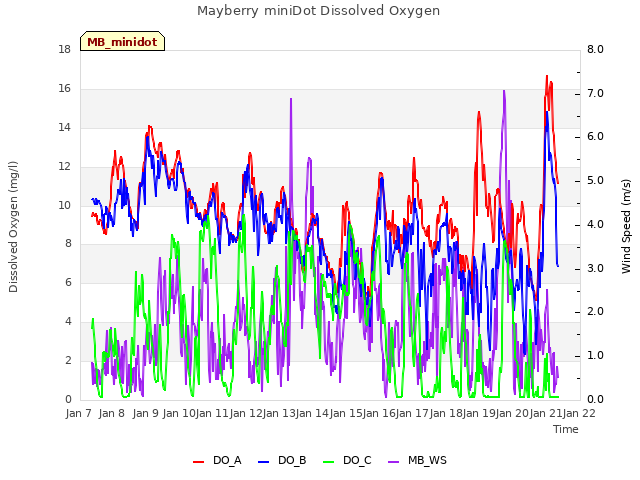This screenshot has width=640, height=480.
Task: Click the 3.0 wind speed tick label
Action: 595,269
